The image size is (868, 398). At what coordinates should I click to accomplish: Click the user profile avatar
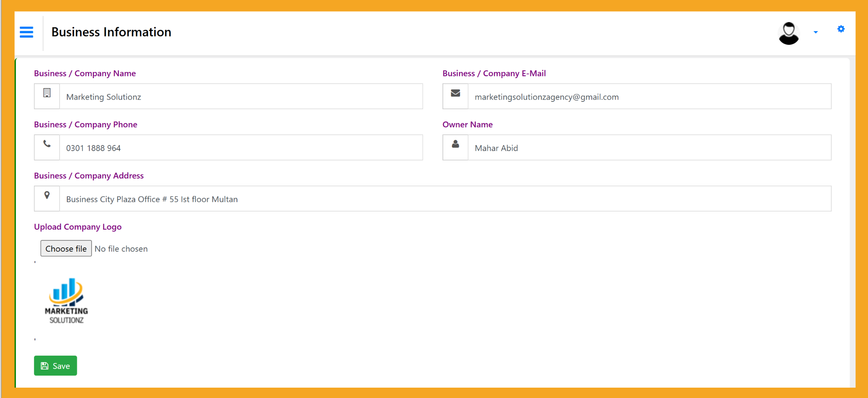[789, 33]
